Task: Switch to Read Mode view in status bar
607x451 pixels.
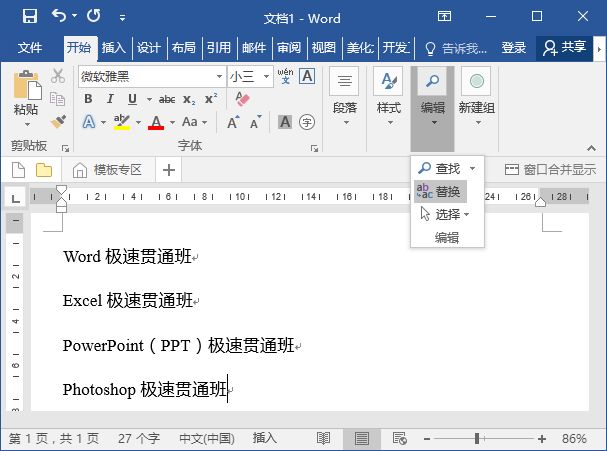Action: pyautogui.click(x=323, y=438)
